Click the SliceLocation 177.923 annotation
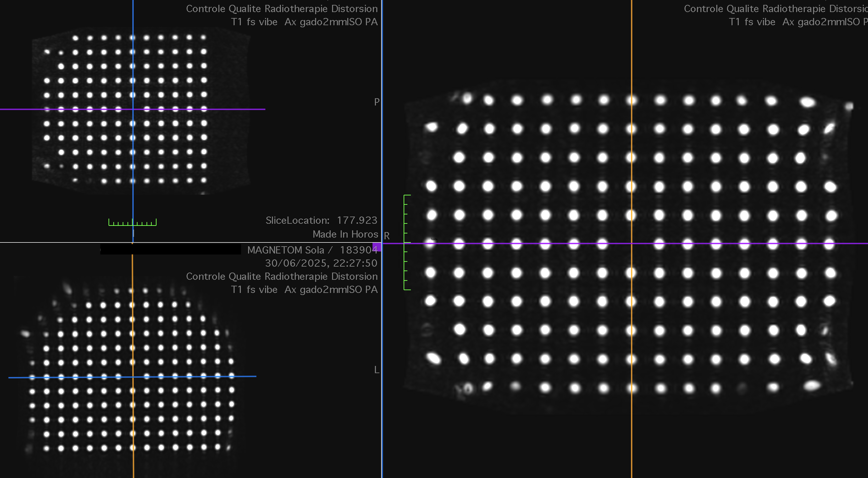Viewport: 868px width, 478px height. (321, 220)
